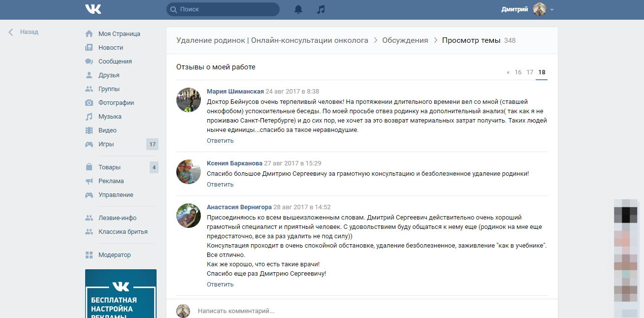This screenshot has height=318, width=644.
Task: Click the Назад back arrow icon
Action: [x=11, y=32]
